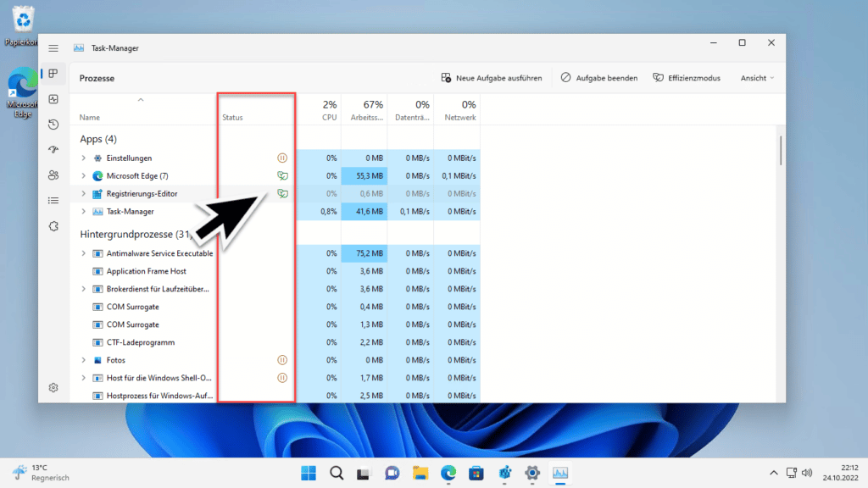Image resolution: width=868 pixels, height=488 pixels.
Task: Open Settings gear in taskbar
Action: (x=532, y=473)
